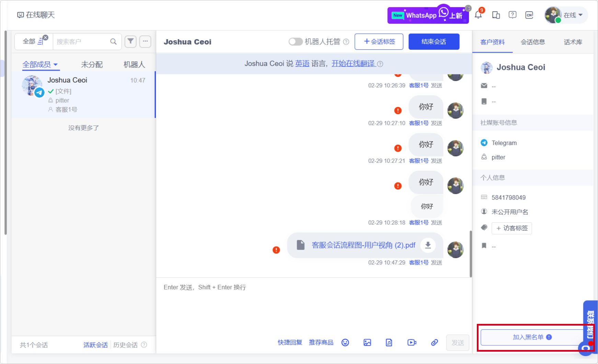Switch to the 会话信息 tab
Image resolution: width=598 pixels, height=364 pixels.
click(532, 42)
